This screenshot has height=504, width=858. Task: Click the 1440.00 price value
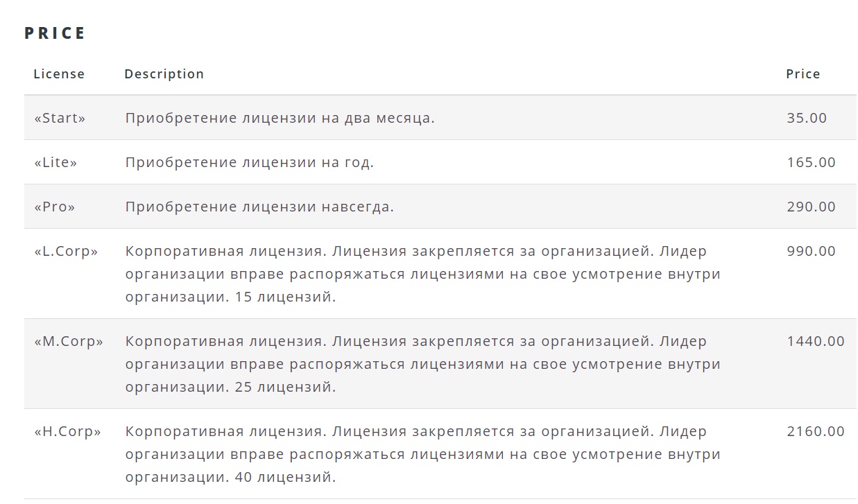(x=816, y=341)
